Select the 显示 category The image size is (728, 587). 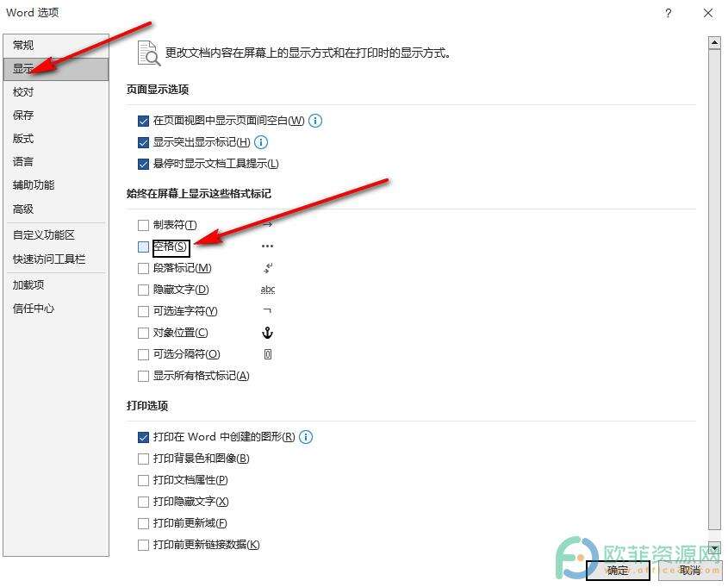tap(56, 69)
